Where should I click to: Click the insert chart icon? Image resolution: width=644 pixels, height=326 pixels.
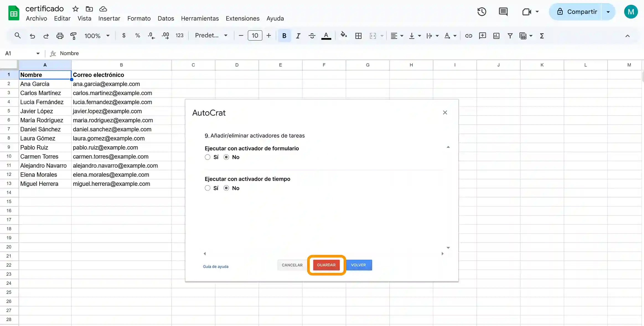(496, 36)
